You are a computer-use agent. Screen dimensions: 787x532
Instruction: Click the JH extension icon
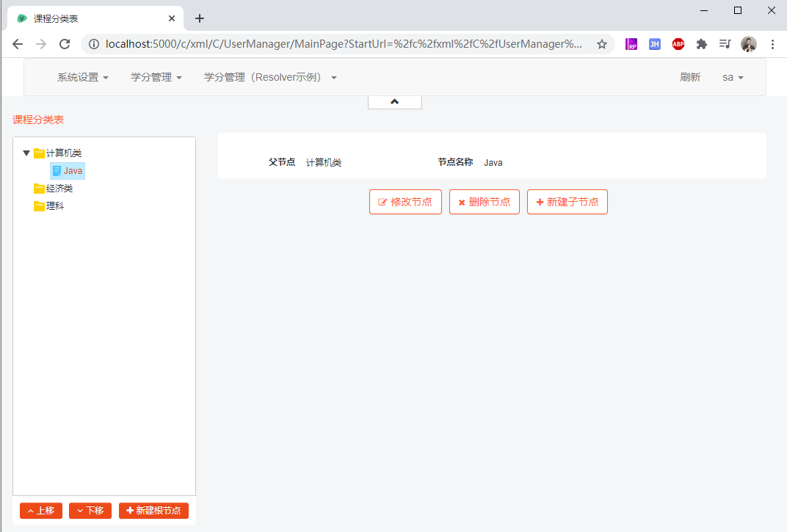(654, 44)
